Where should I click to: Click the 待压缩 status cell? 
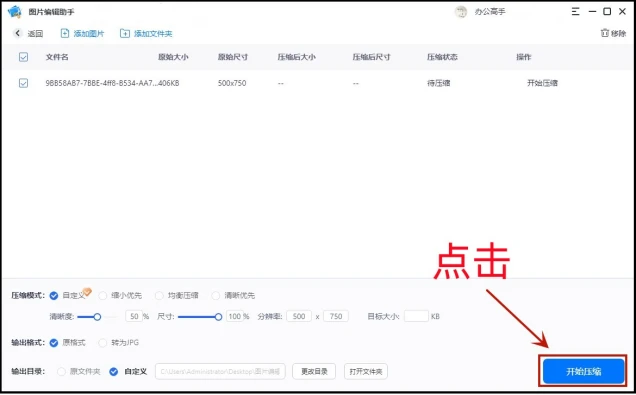pos(438,83)
